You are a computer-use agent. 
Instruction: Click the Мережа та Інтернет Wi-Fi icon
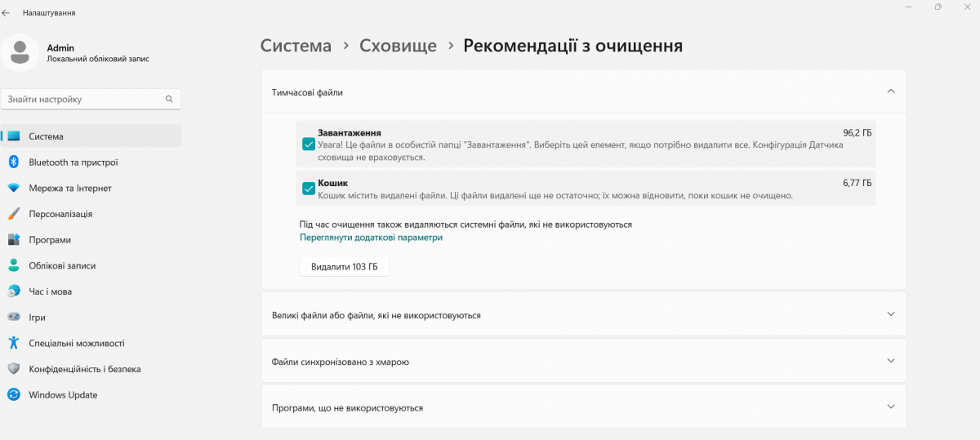[13, 188]
